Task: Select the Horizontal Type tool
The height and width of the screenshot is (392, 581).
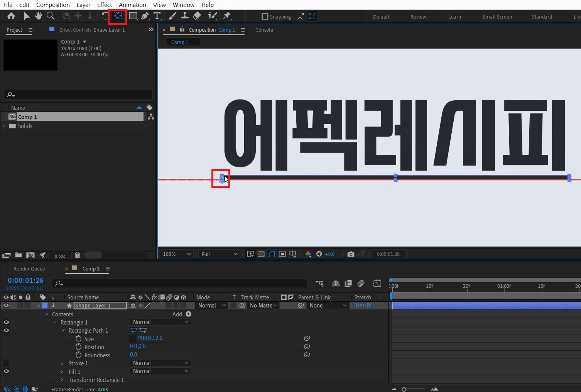Action: 157,16
